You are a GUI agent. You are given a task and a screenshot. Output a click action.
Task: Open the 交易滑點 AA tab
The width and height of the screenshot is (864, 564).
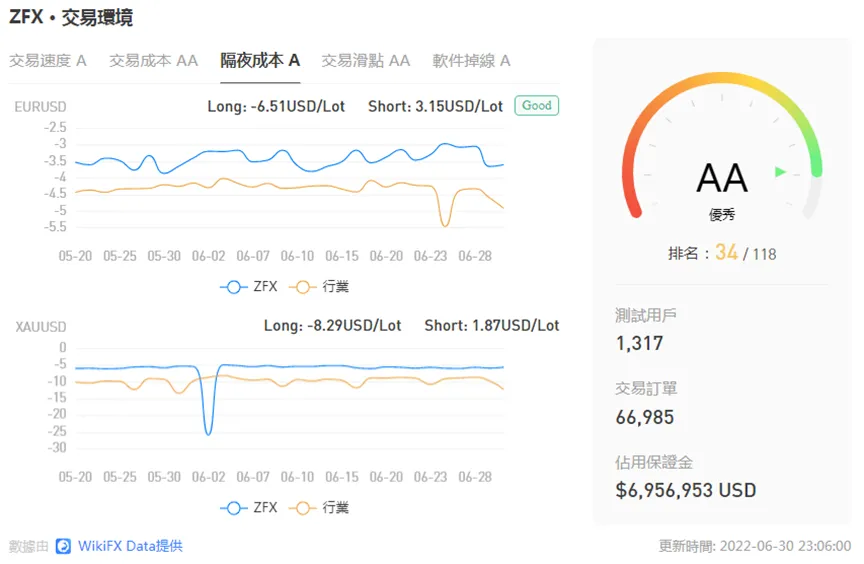366,61
